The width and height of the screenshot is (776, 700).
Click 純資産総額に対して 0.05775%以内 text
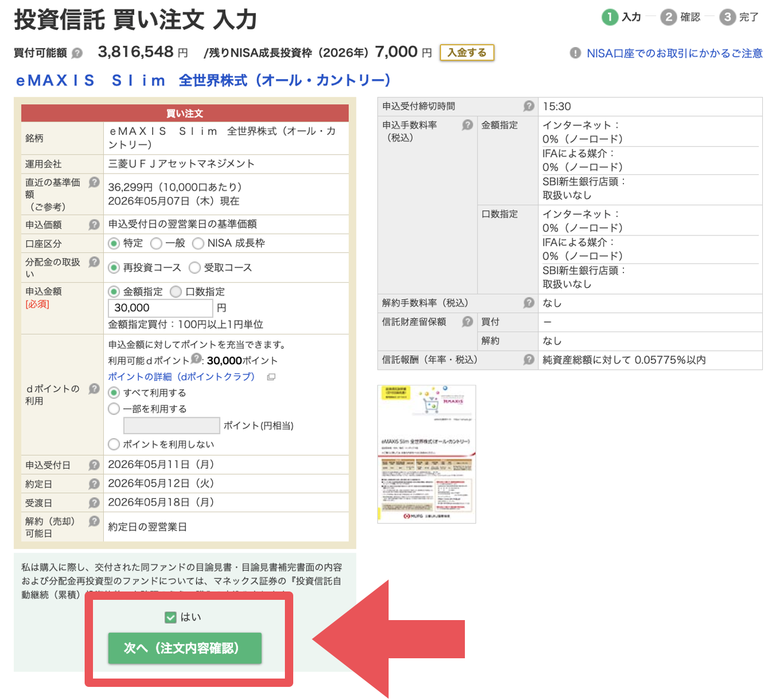(x=624, y=360)
